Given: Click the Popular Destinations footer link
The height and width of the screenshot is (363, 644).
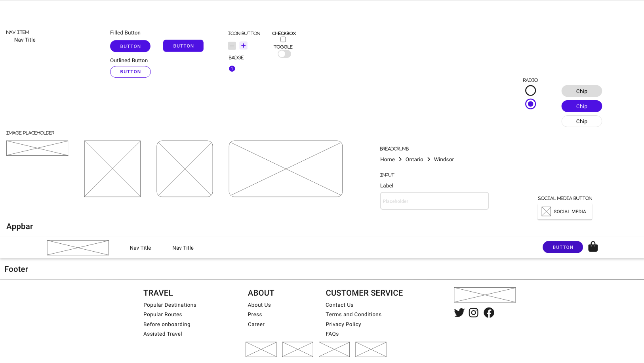Looking at the screenshot, I should (170, 305).
